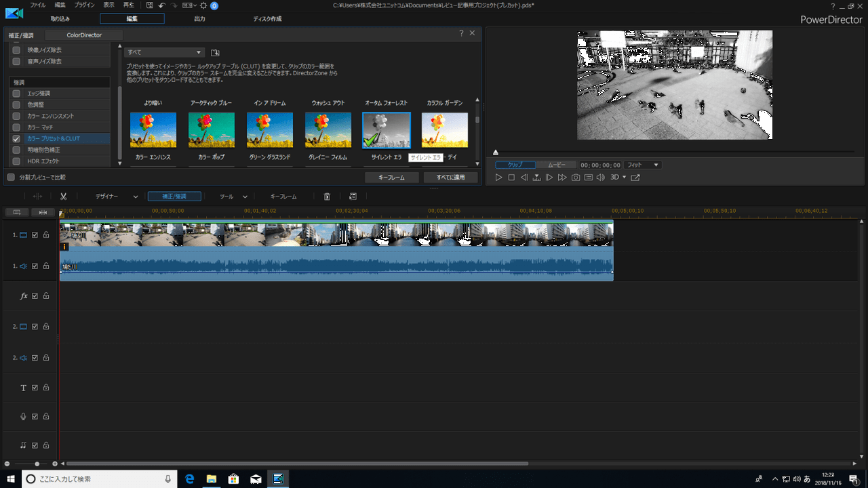Click the track manager icon above track headers

[x=17, y=212]
